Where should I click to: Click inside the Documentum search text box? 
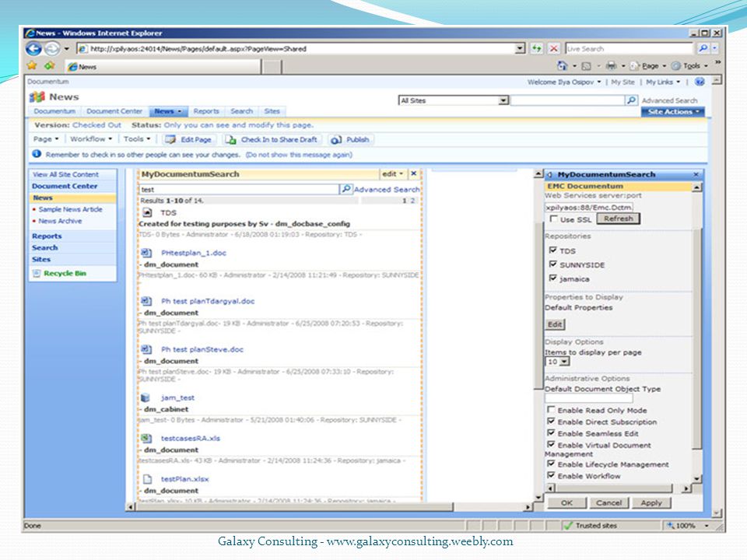tap(239, 189)
